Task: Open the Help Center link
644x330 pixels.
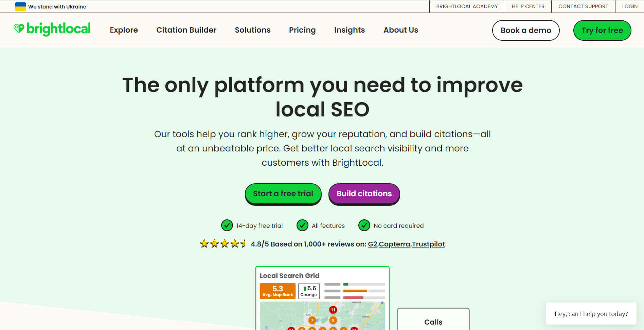Action: click(x=528, y=6)
